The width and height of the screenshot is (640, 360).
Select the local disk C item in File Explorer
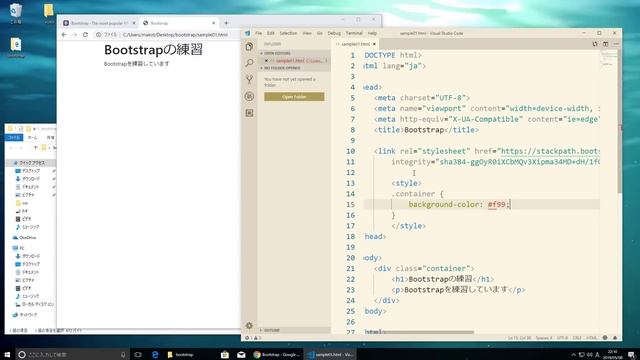[x=34, y=304]
